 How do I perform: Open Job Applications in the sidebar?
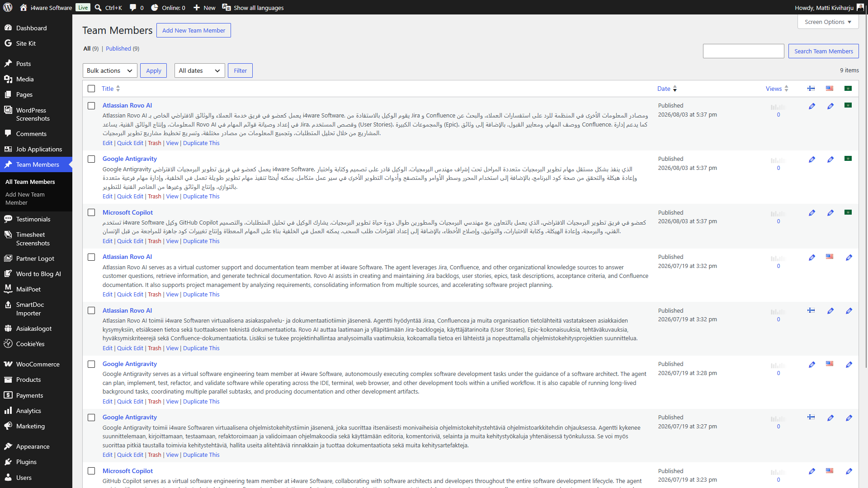point(36,149)
